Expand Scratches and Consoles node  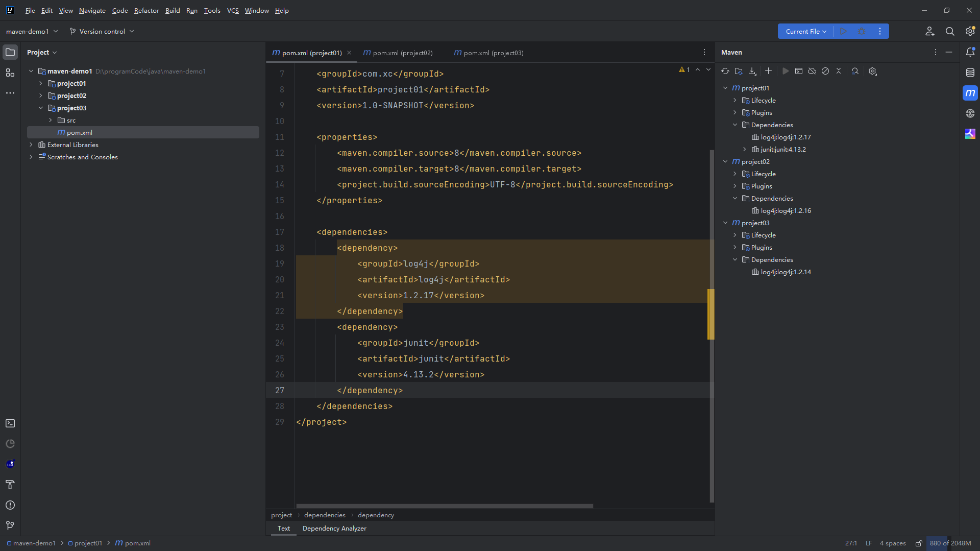[x=31, y=157]
